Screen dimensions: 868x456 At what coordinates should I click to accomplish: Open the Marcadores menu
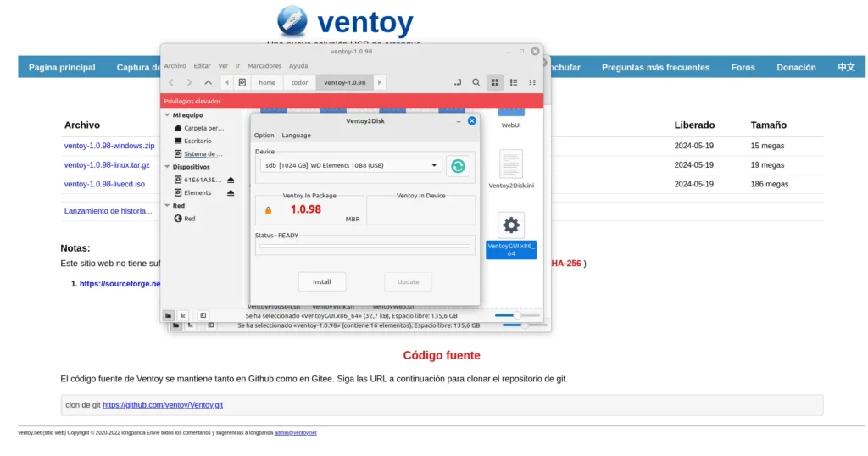(264, 66)
